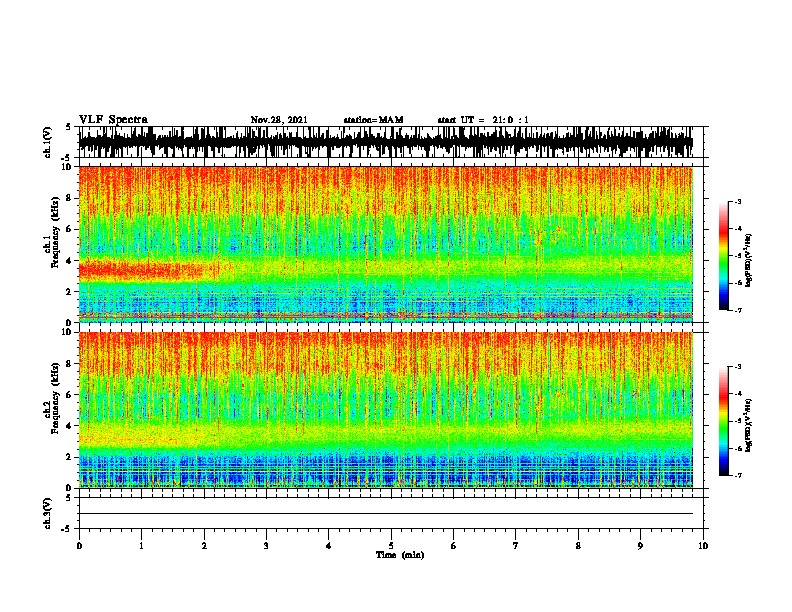The width and height of the screenshot is (792, 612).
Task: Click the color scale bar beside ch.2
Action: coord(724,421)
